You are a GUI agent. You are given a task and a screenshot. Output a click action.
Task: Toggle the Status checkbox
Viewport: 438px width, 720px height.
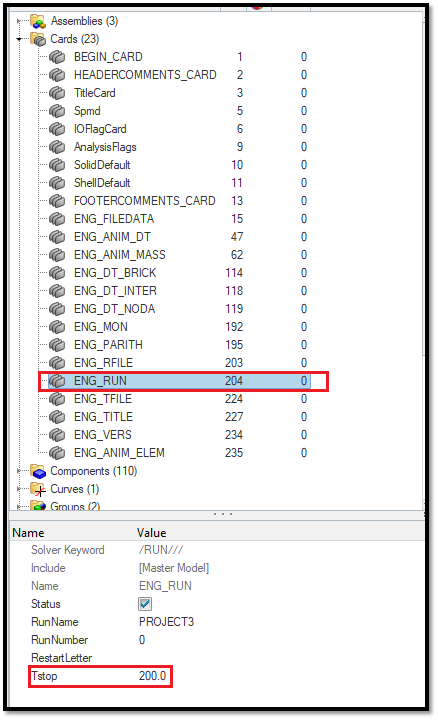click(x=145, y=604)
